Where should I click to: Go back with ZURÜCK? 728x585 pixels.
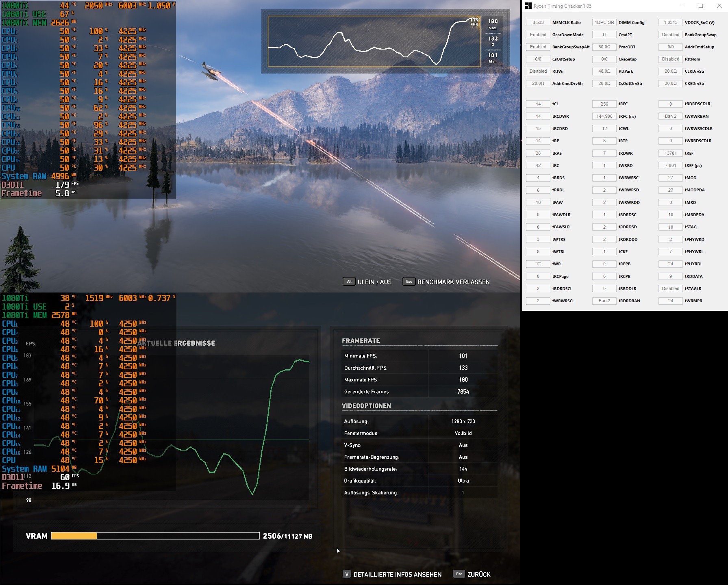click(479, 574)
